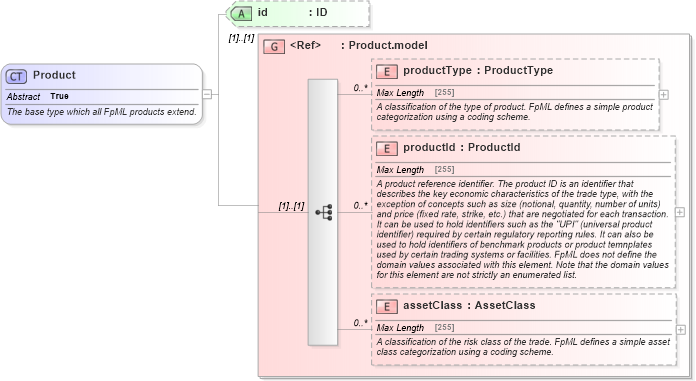
Task: Click the assetClass description about risk class
Action: (523, 347)
